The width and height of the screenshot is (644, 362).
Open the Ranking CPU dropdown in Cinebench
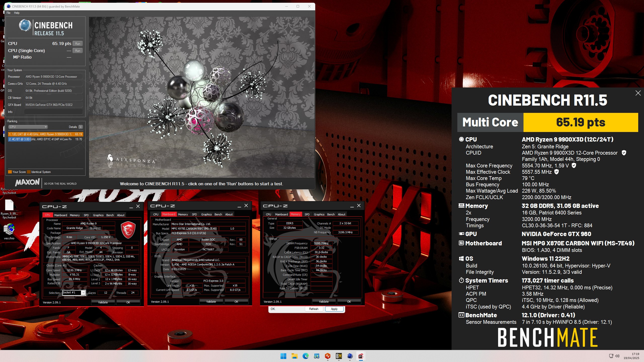coord(28,127)
